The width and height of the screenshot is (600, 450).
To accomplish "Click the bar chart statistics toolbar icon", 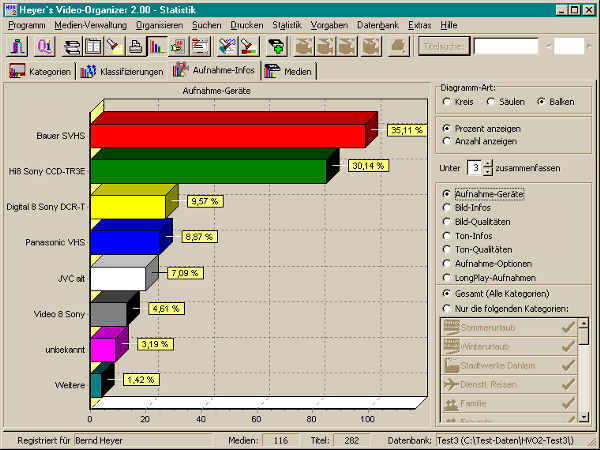I will click(x=157, y=46).
